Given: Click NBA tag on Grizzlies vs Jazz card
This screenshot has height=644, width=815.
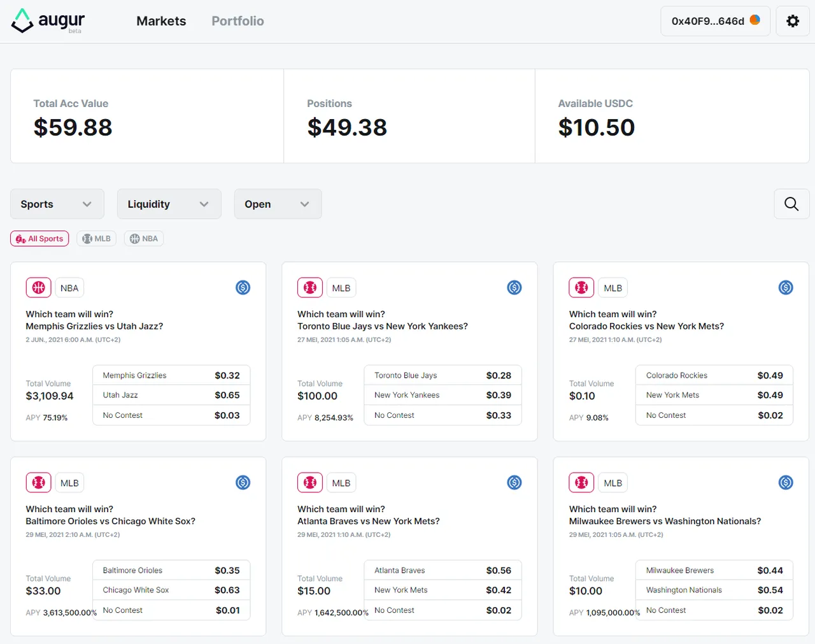Looking at the screenshot, I should [x=69, y=288].
